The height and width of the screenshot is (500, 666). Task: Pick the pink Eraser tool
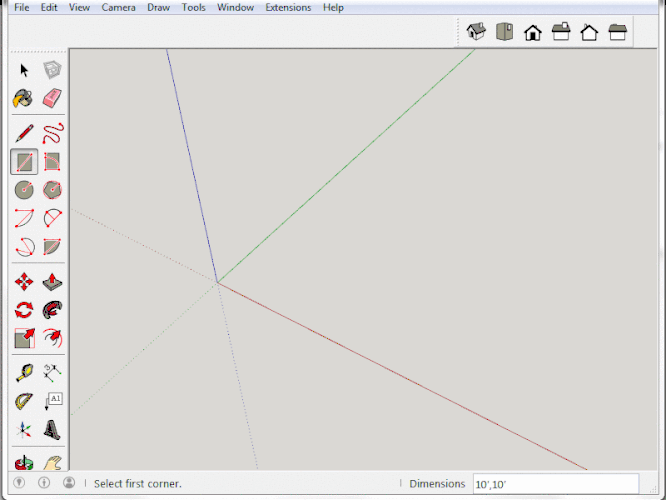[x=52, y=98]
